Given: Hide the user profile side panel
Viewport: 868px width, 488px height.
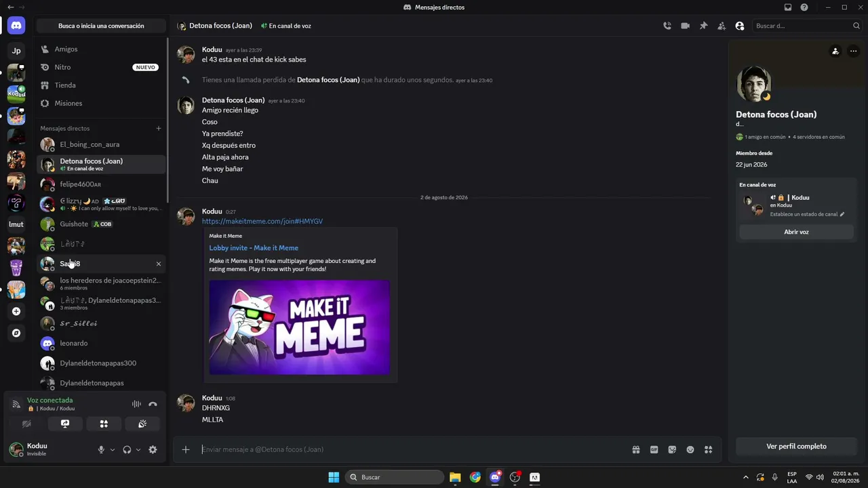Looking at the screenshot, I should pos(740,26).
